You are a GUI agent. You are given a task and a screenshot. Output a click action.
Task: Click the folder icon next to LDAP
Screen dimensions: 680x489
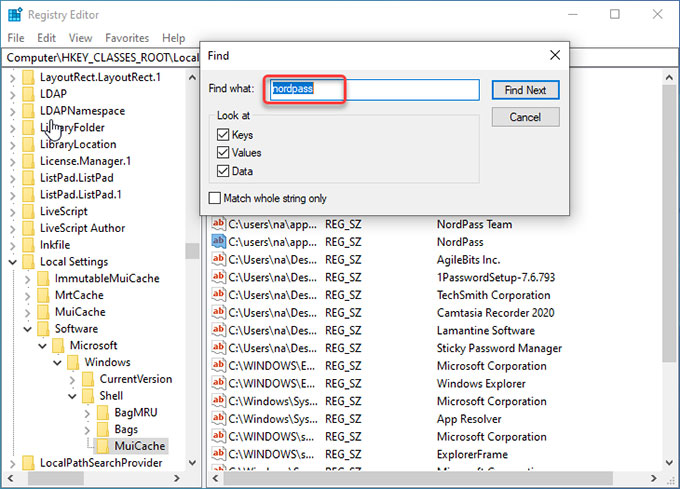(28, 94)
